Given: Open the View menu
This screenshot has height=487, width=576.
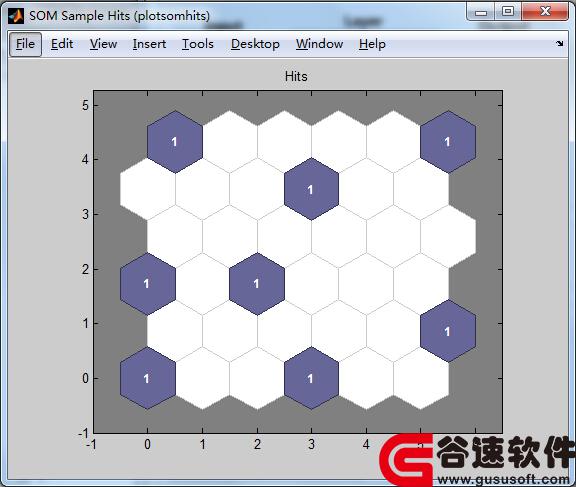Looking at the screenshot, I should coord(103,44).
